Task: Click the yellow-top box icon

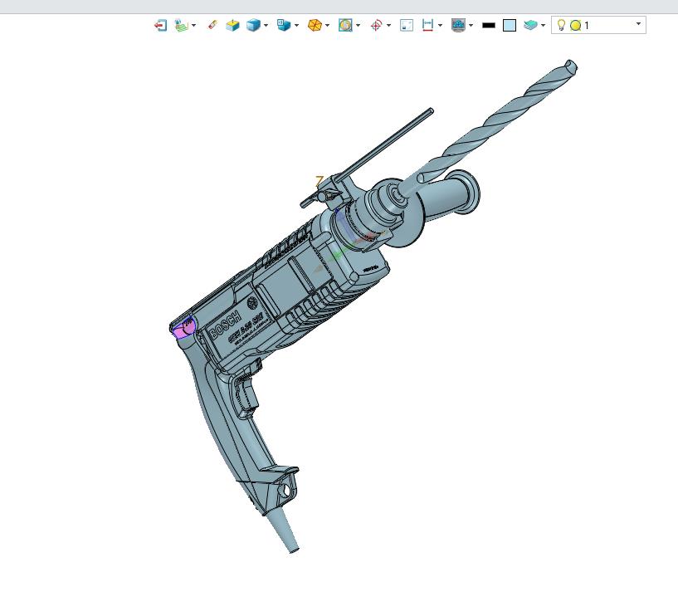Action: tap(232, 26)
